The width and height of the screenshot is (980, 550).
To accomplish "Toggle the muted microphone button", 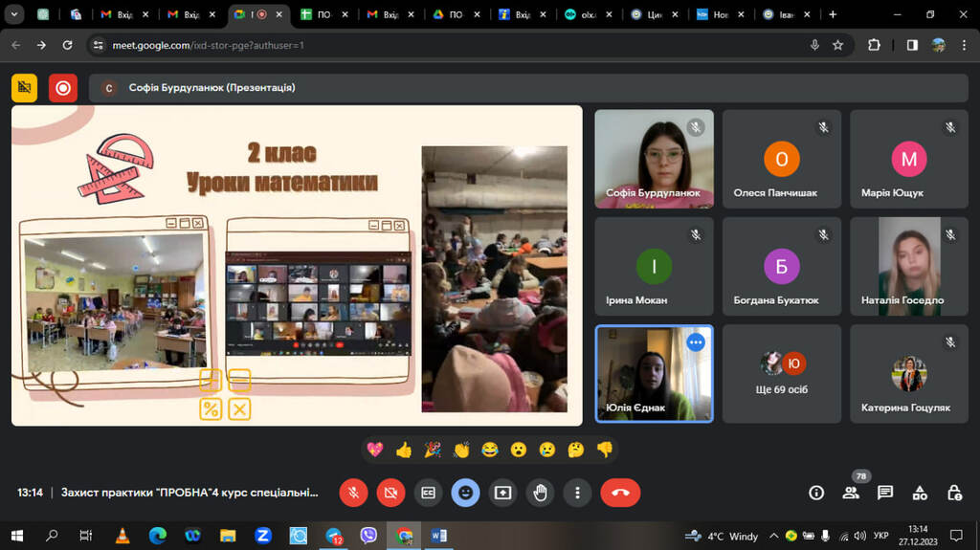I will 353,493.
